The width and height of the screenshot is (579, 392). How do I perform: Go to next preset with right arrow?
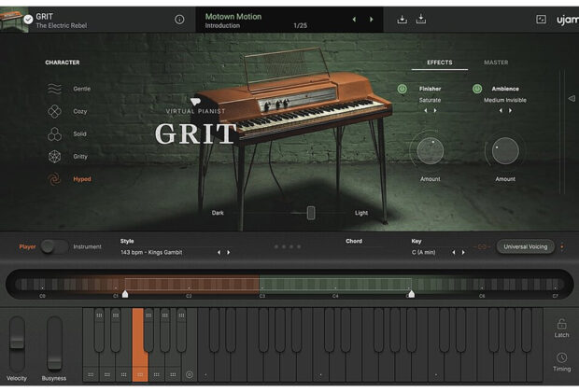click(x=372, y=20)
